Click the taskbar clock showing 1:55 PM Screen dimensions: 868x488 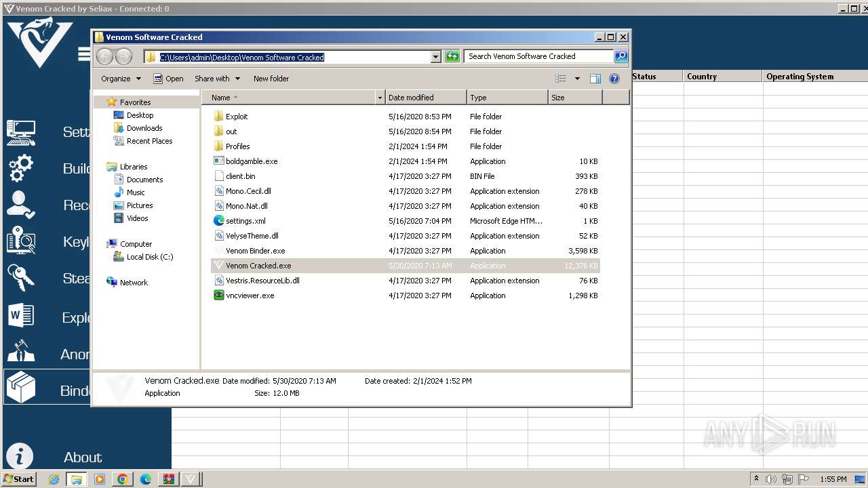[833, 479]
